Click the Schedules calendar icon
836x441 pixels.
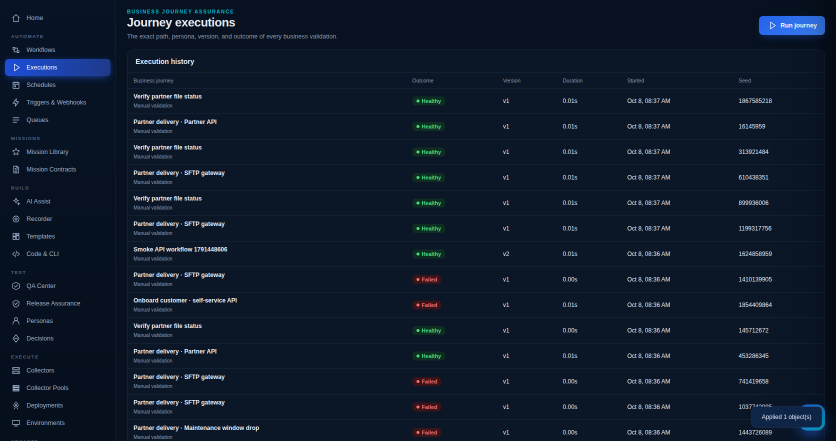click(16, 85)
